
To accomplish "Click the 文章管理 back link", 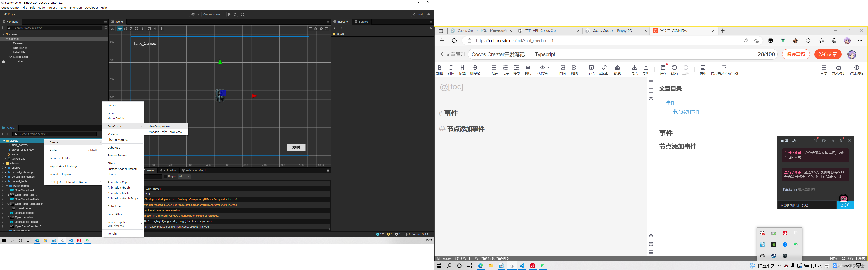I will click(453, 54).
